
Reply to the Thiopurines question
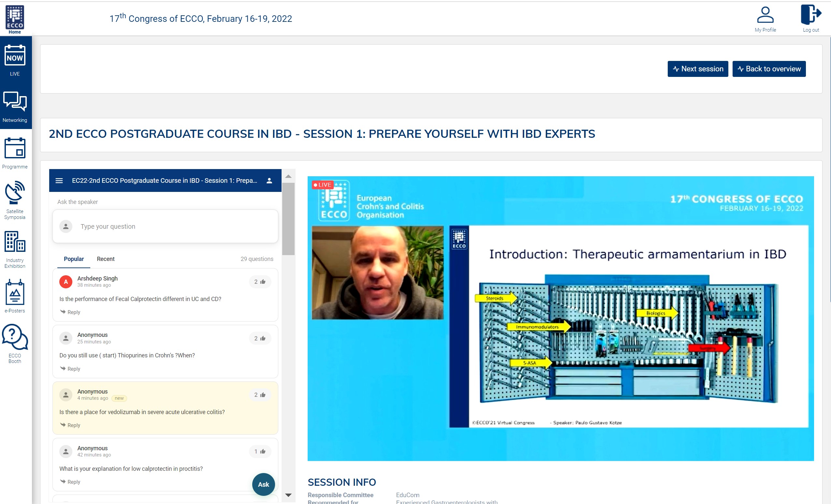(x=70, y=368)
